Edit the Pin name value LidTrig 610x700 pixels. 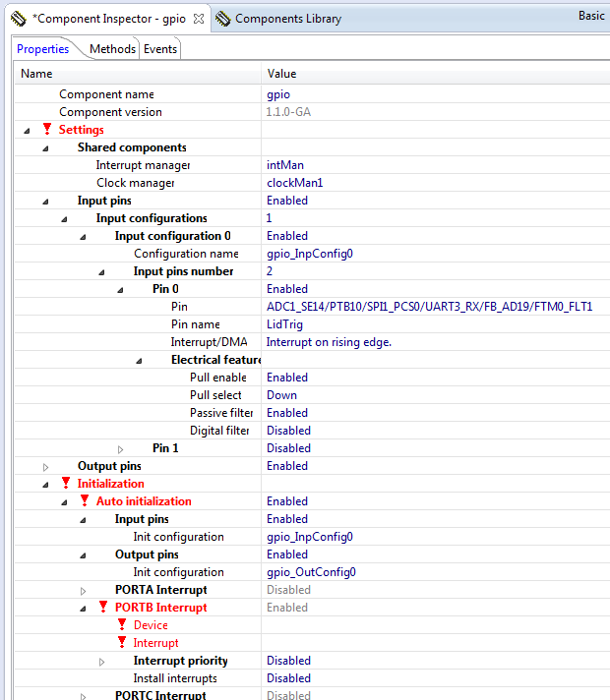pos(284,324)
